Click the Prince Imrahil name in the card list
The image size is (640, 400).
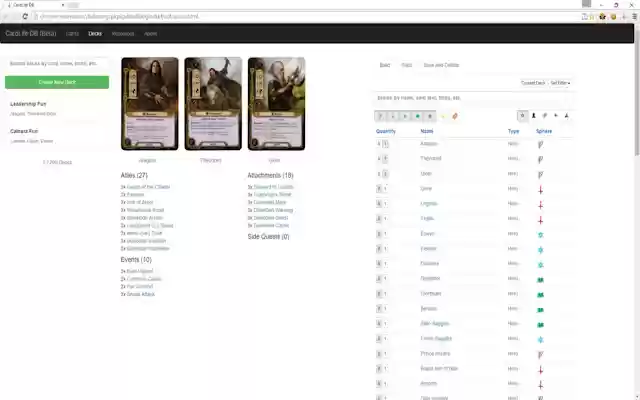click(x=435, y=353)
